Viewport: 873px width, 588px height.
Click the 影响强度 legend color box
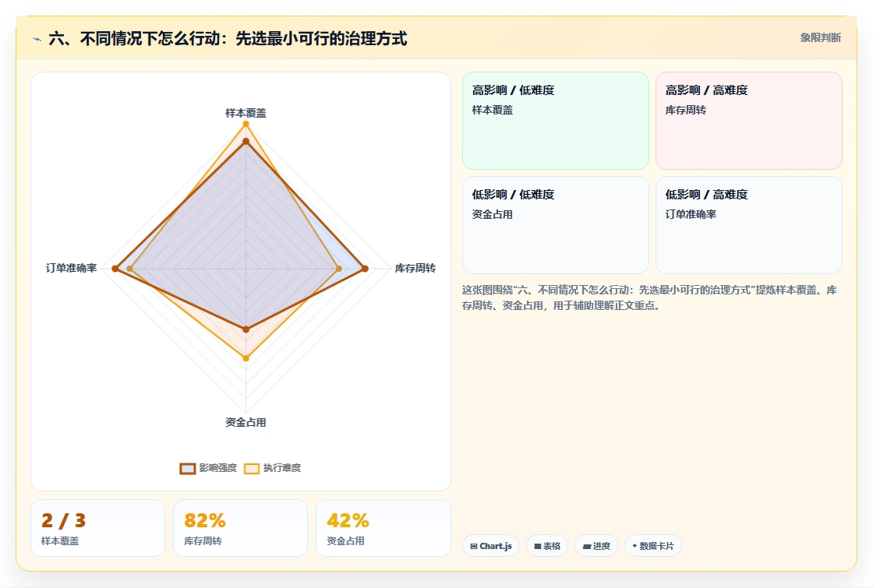point(188,468)
